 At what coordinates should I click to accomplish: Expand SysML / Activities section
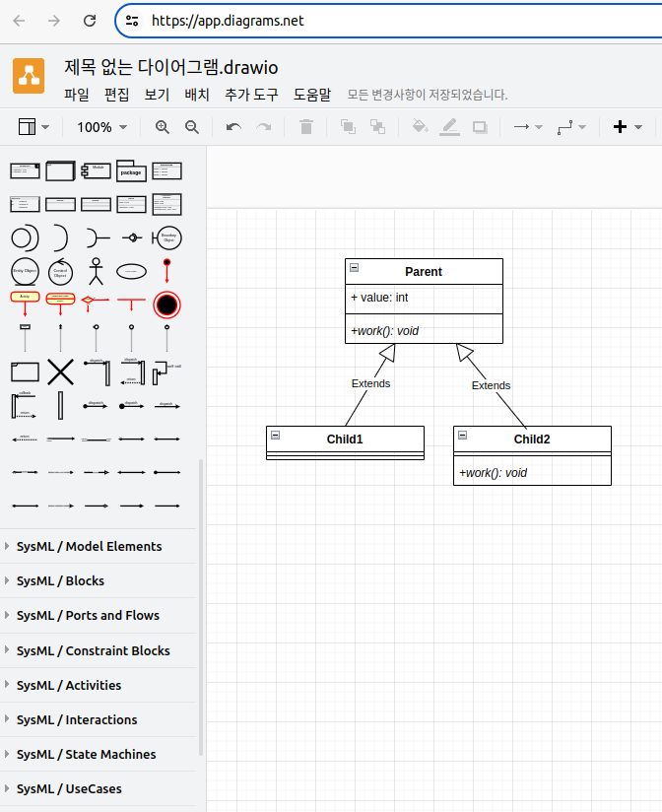98,685
